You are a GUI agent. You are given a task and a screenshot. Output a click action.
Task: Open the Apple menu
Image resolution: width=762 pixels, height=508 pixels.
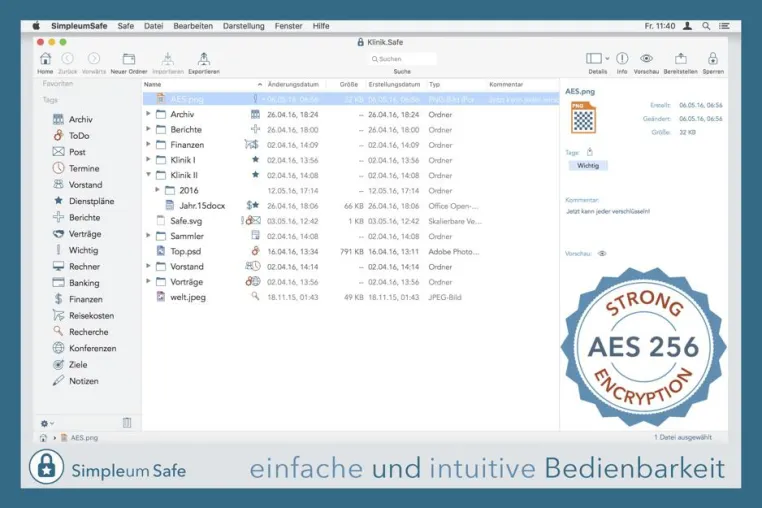point(36,26)
